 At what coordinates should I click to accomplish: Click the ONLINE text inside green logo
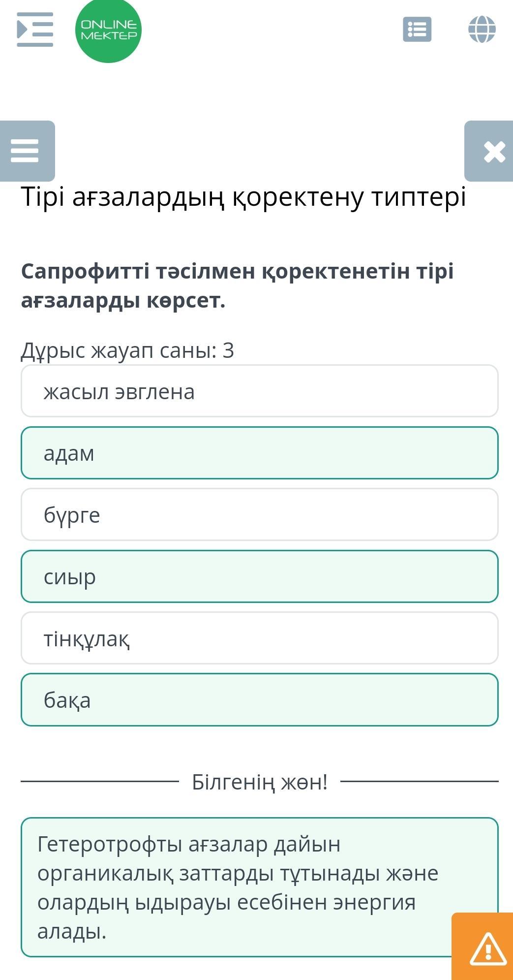pos(109,24)
